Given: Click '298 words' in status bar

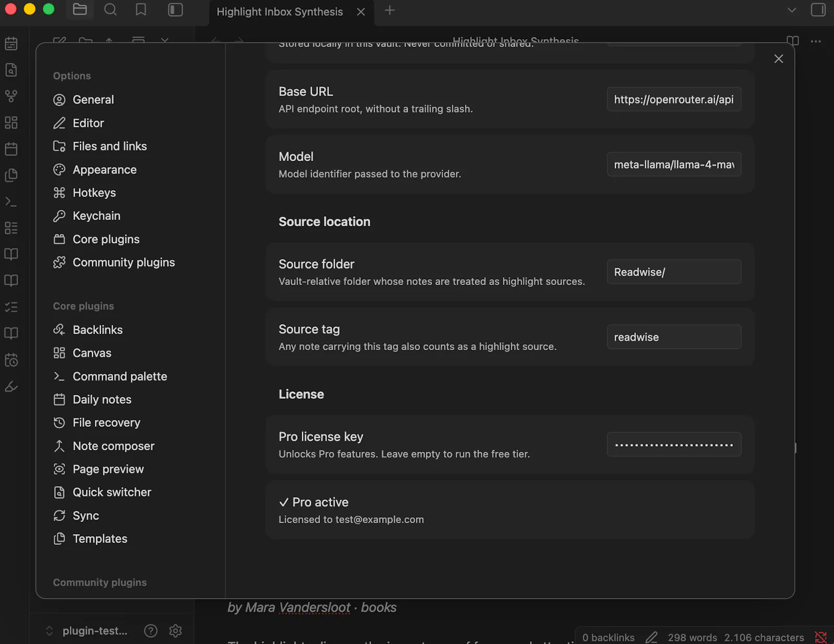Looking at the screenshot, I should click(692, 637).
